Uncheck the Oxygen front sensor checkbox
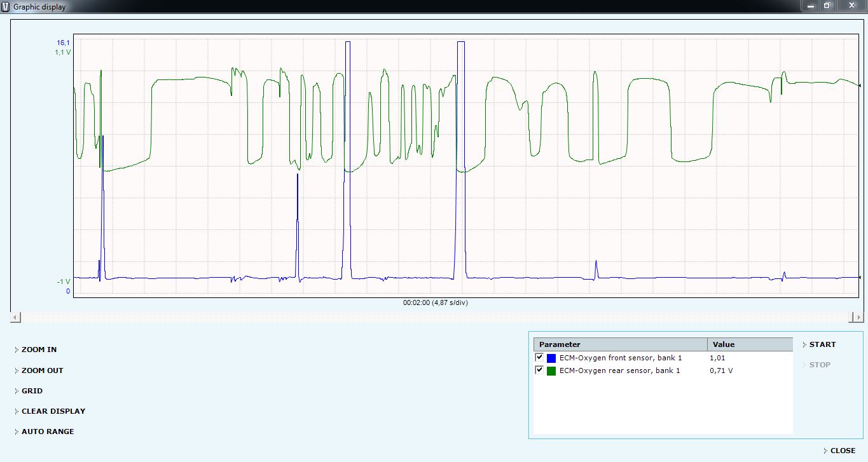The image size is (868, 462). point(540,358)
